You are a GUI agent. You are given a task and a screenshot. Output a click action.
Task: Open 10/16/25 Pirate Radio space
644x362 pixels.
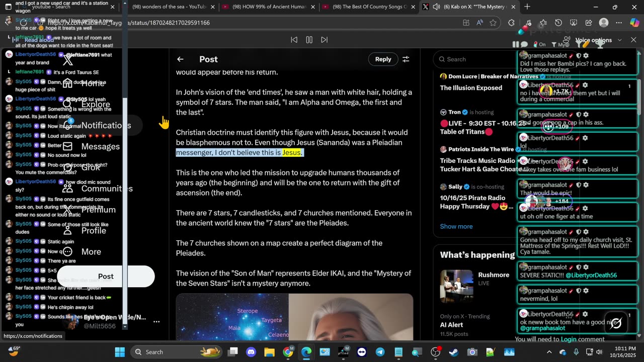[x=476, y=202]
